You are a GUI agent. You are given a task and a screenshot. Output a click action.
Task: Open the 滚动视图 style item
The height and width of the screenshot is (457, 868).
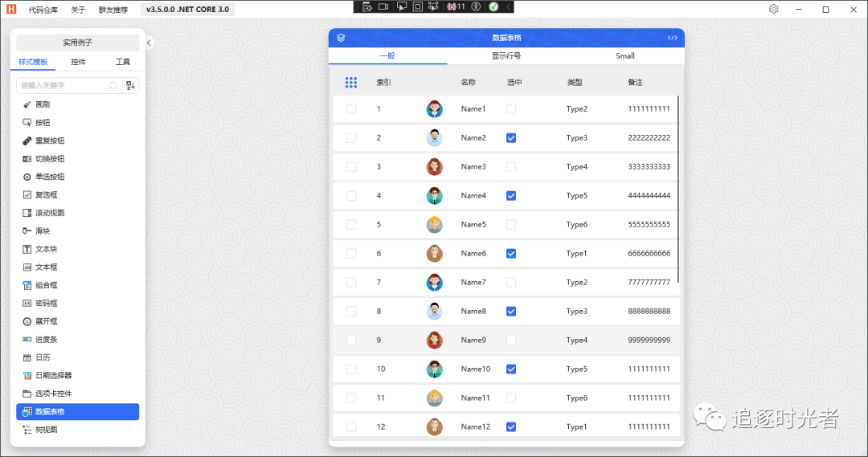click(x=77, y=213)
